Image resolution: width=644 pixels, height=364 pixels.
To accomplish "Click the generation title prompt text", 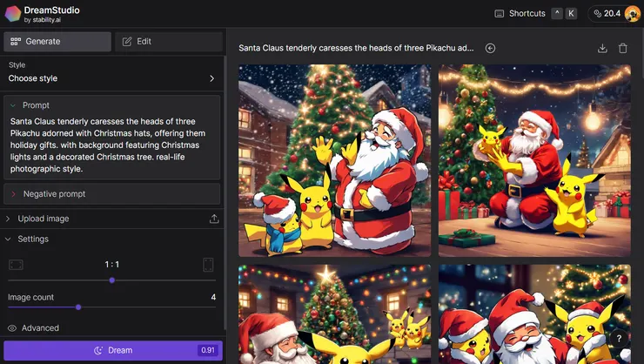I will [x=356, y=48].
